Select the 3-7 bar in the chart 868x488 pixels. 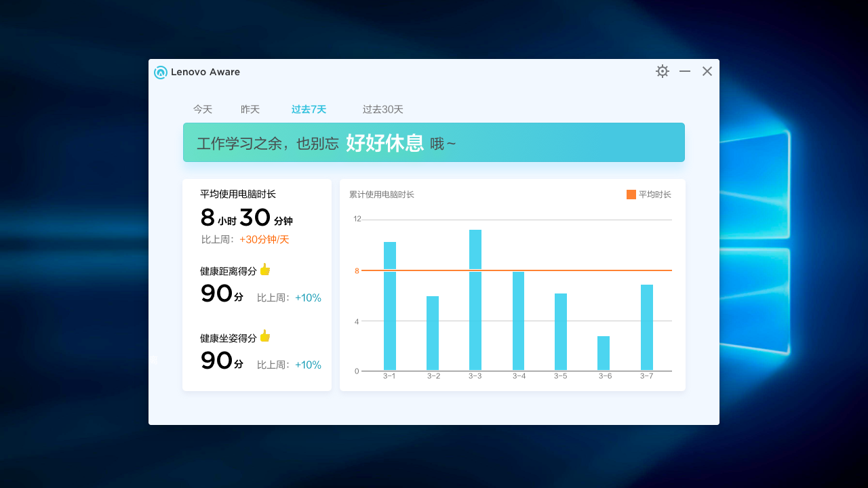pyautogui.click(x=646, y=329)
